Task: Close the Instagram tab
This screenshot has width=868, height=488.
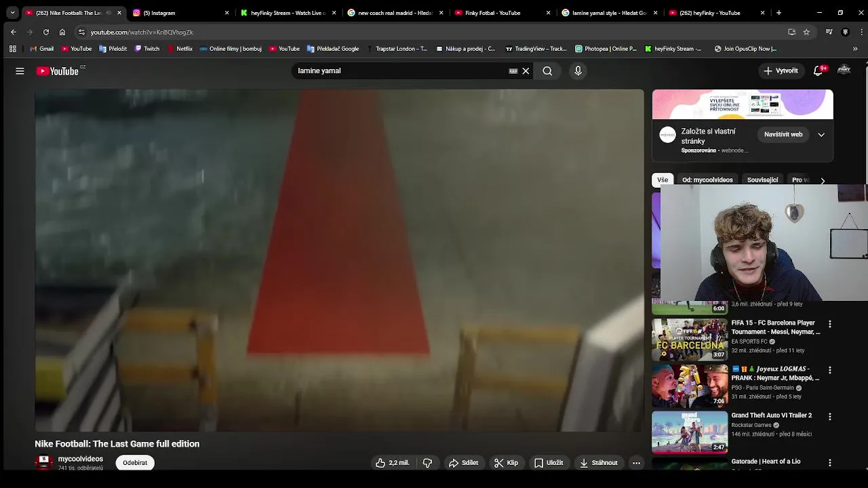Action: coord(226,13)
